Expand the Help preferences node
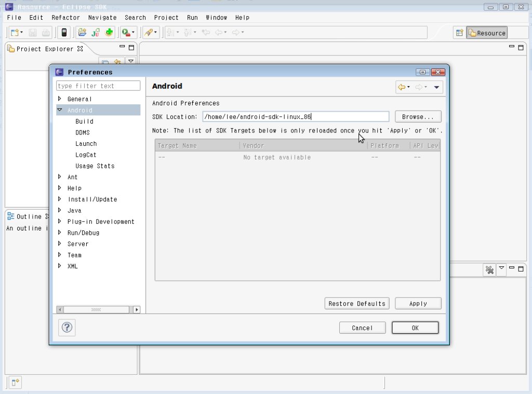Screen dimensions: 532x394 click(60, 188)
